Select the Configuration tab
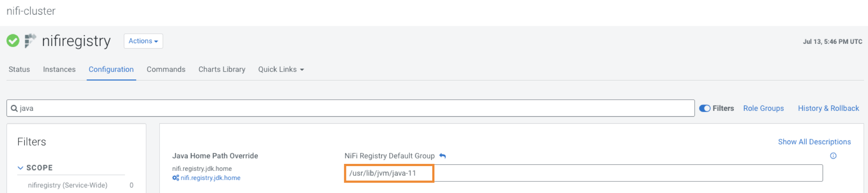Viewport: 868px width, 193px height. (111, 70)
